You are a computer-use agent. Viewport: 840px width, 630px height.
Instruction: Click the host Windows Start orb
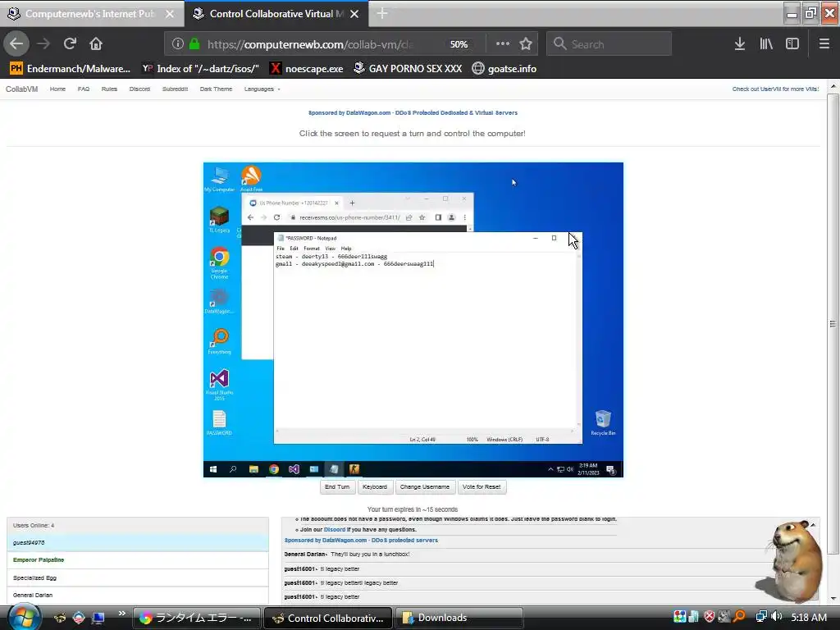point(24,617)
